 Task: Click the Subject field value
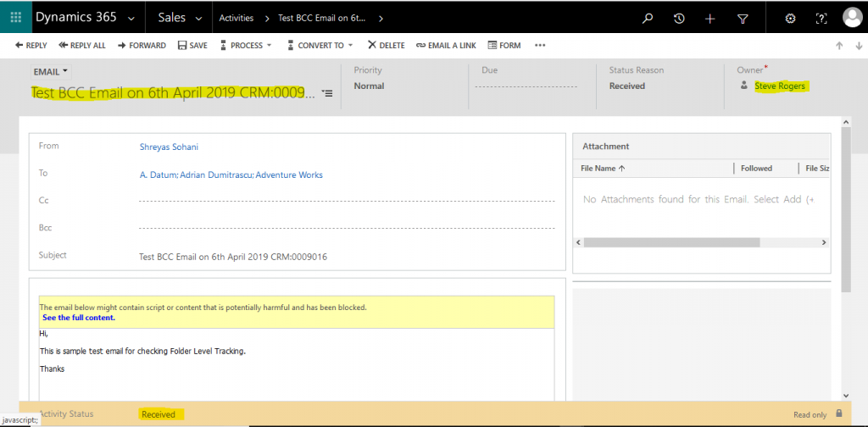click(x=233, y=257)
